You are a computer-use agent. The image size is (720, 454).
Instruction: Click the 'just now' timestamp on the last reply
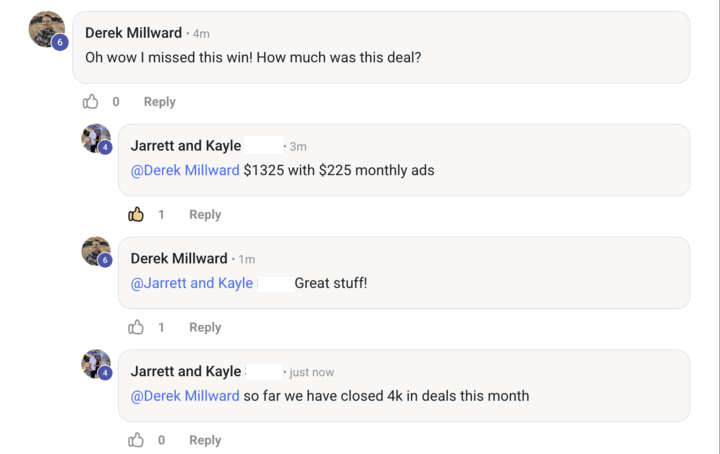pyautogui.click(x=312, y=372)
